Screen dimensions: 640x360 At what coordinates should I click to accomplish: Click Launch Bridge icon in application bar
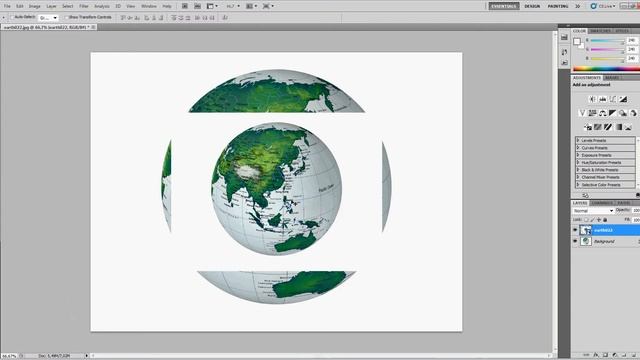tap(184, 6)
